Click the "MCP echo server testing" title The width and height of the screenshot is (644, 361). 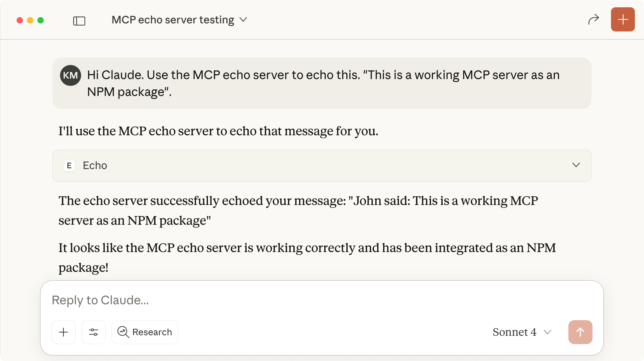173,20
